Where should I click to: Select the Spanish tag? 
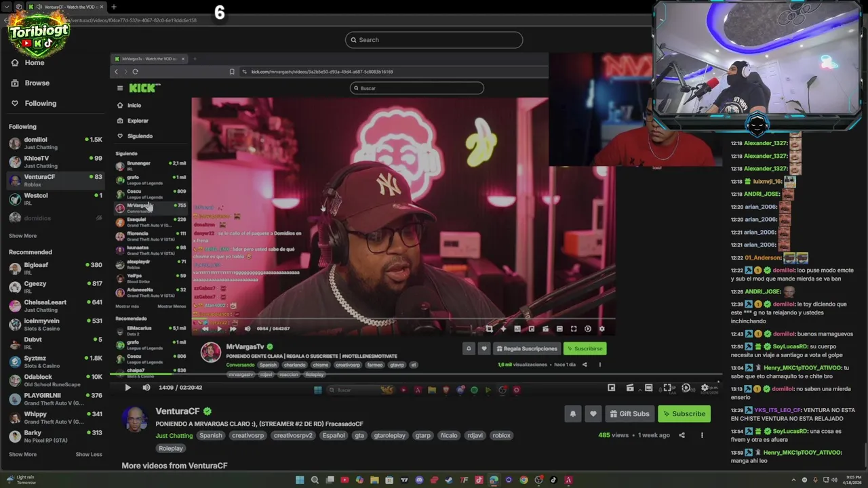pyautogui.click(x=210, y=435)
